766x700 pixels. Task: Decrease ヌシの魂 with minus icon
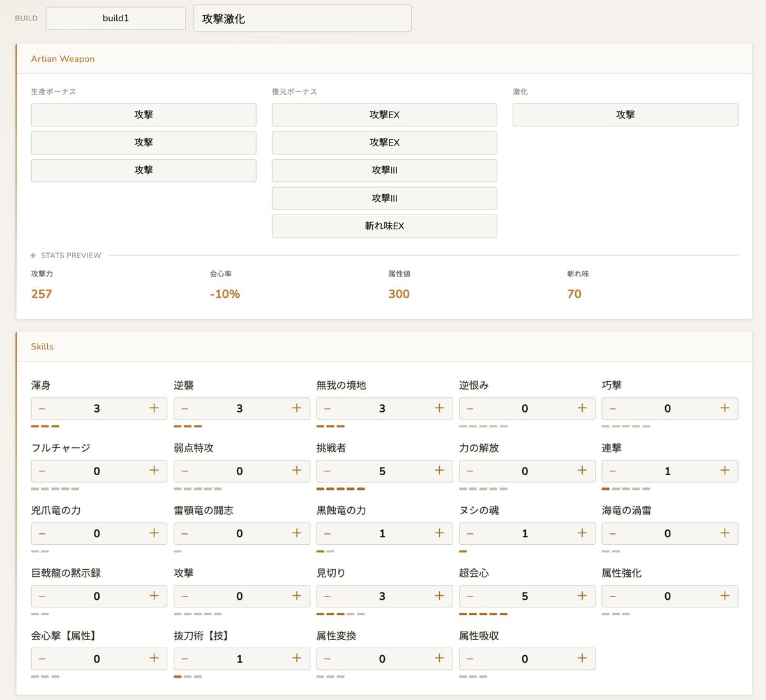470,533
